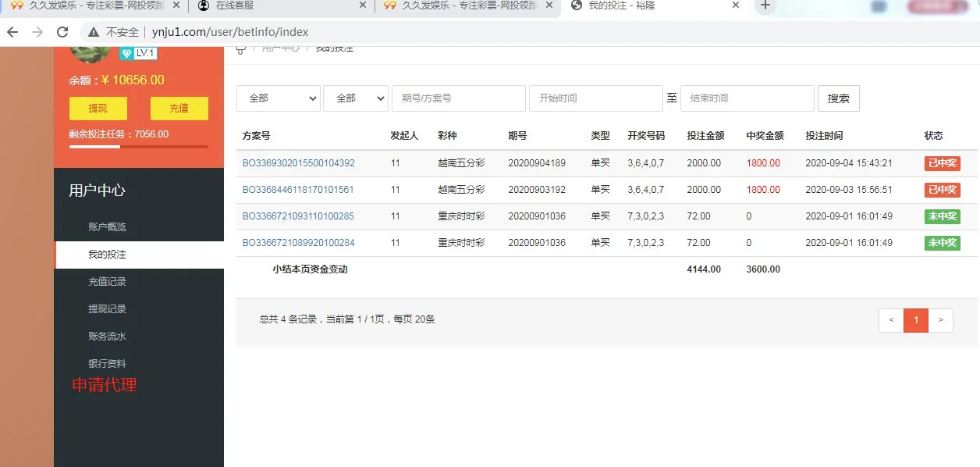Screen dimensions: 980x467
Task: Click the browser back arrow
Action: coord(14,34)
